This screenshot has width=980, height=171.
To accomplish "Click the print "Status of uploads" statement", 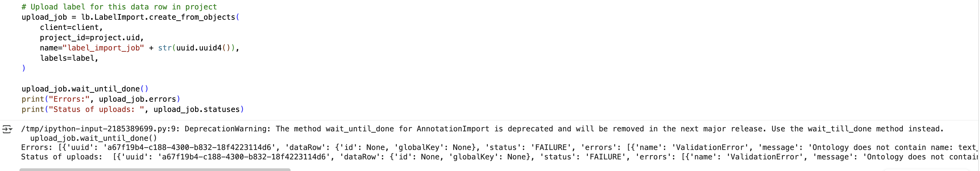I will (x=132, y=110).
